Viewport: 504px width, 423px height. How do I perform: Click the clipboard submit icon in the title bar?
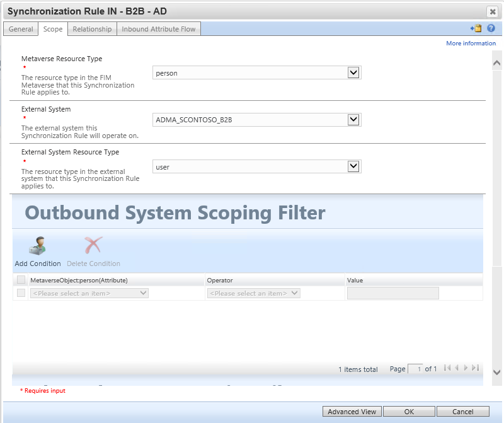[x=477, y=28]
